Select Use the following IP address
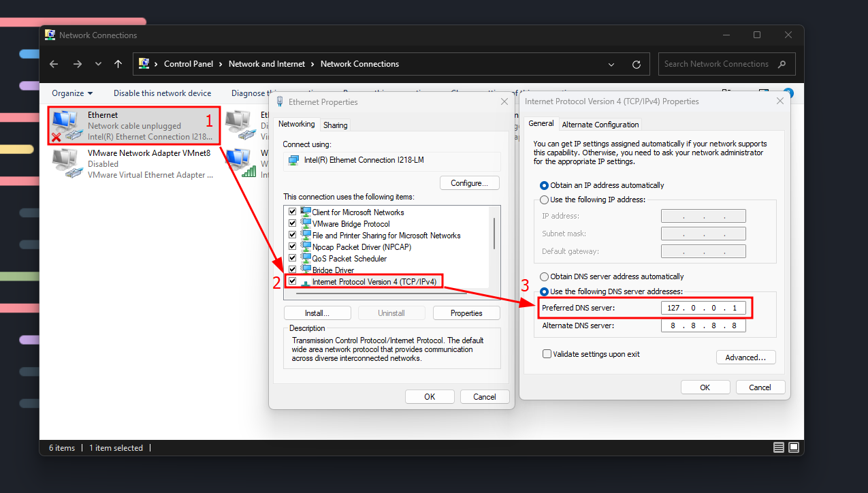The image size is (868, 493). tap(544, 200)
